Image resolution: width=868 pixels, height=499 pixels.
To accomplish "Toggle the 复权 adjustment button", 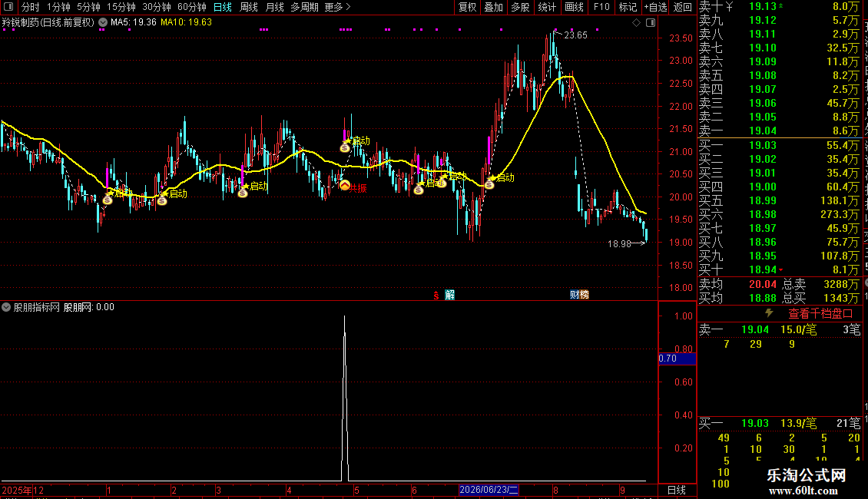I will pyautogui.click(x=467, y=7).
